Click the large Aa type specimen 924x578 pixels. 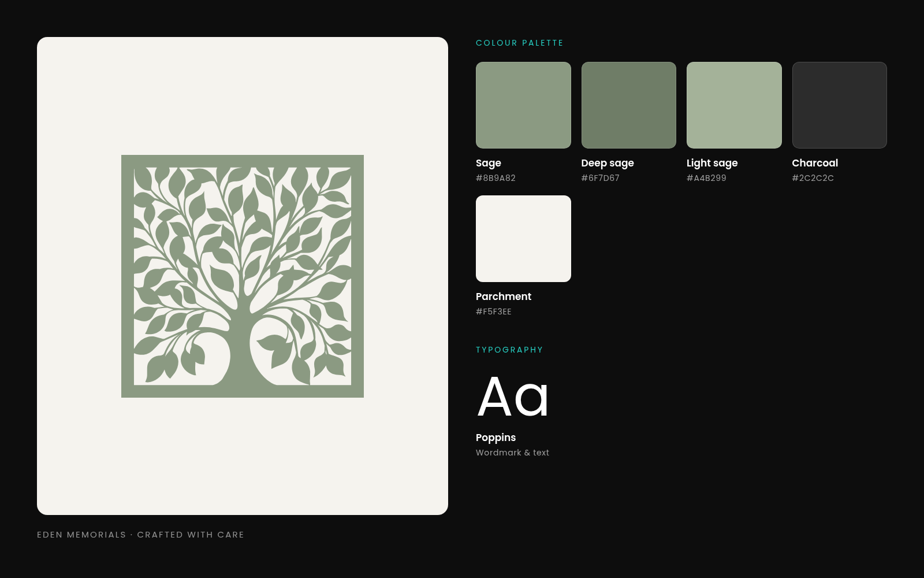click(x=513, y=397)
